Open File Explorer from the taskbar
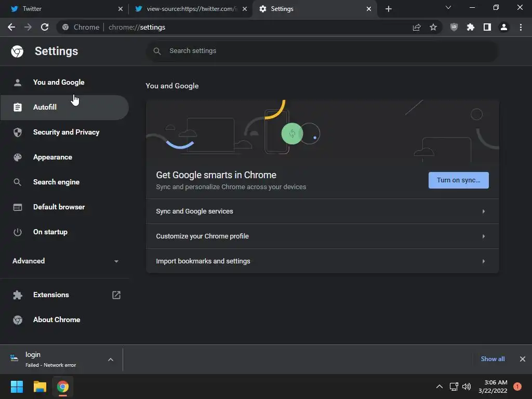Viewport: 532px width, 399px height. pos(39,387)
